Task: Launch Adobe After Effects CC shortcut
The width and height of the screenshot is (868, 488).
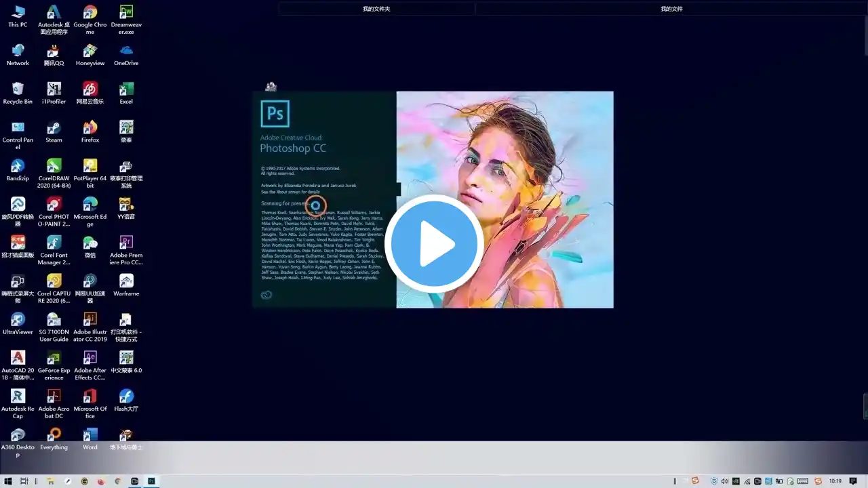Action: (x=90, y=365)
